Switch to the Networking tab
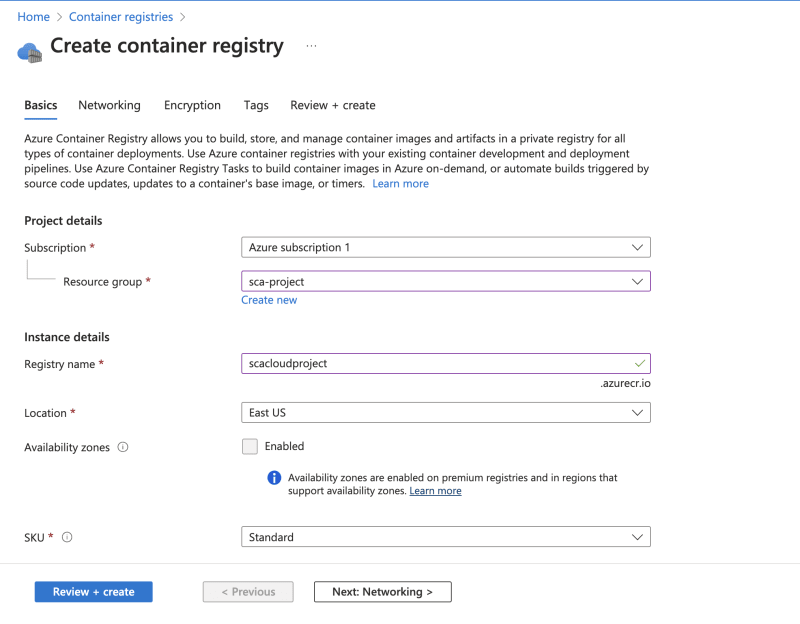The height and width of the screenshot is (624, 800). point(109,105)
